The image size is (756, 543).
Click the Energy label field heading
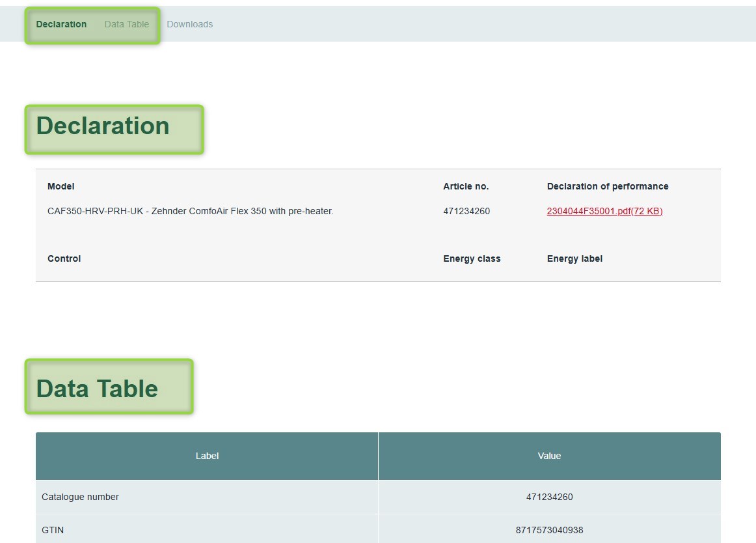pyautogui.click(x=574, y=258)
